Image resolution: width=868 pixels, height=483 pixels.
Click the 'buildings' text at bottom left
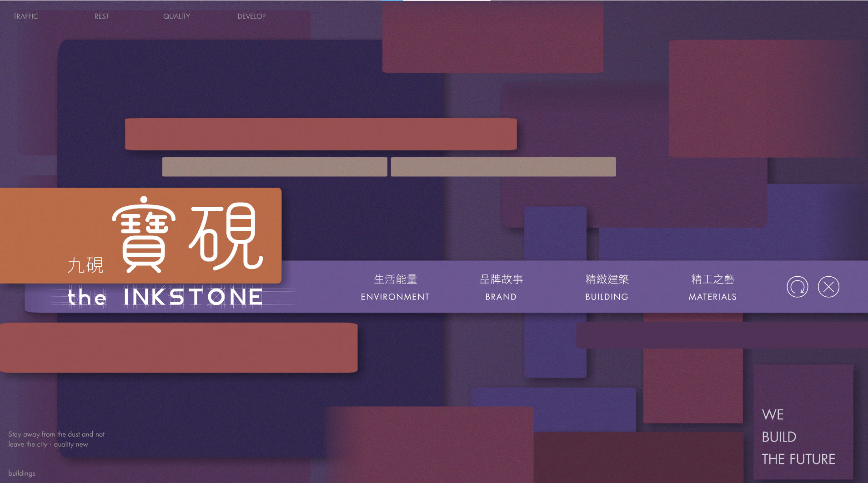(x=22, y=473)
